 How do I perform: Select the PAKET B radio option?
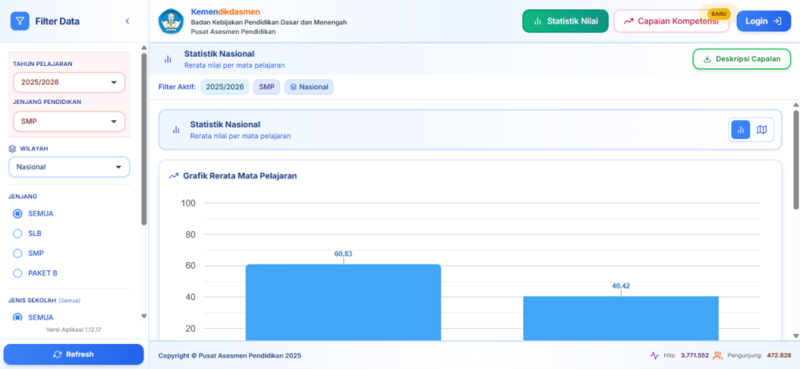[17, 273]
